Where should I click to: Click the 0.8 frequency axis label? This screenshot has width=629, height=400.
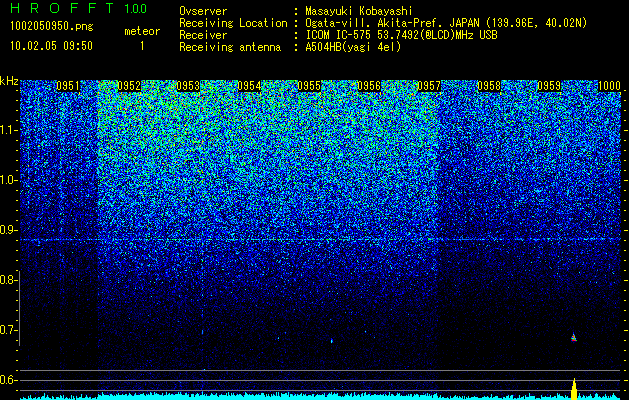point(7,280)
